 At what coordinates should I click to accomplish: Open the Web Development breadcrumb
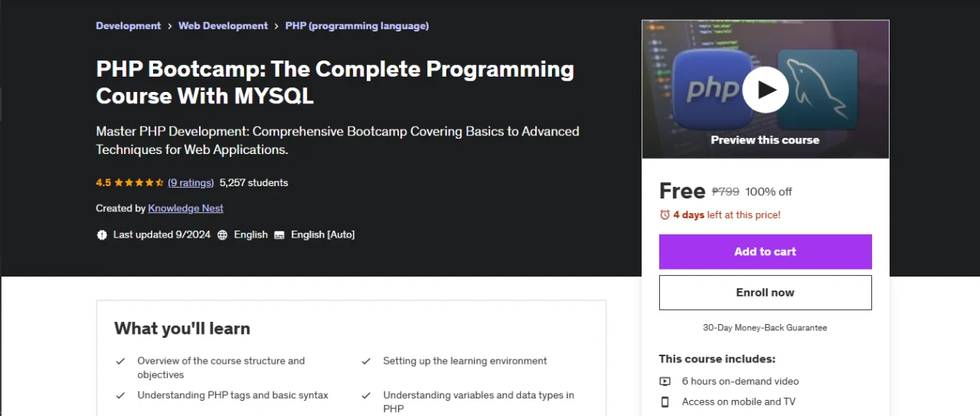223,26
